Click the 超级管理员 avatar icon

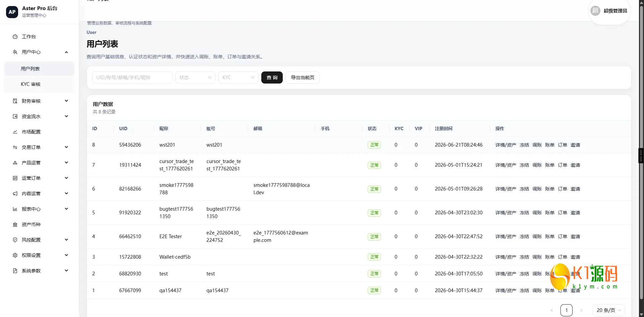595,11
